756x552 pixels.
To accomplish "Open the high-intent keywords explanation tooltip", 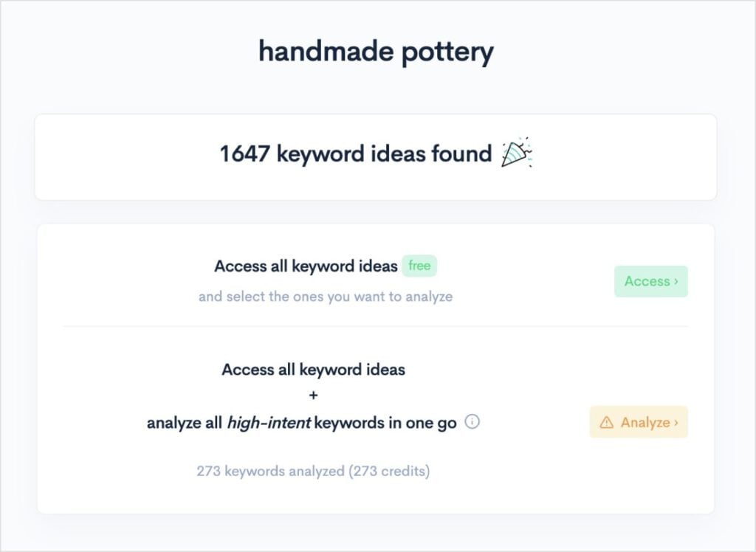I will 472,422.
